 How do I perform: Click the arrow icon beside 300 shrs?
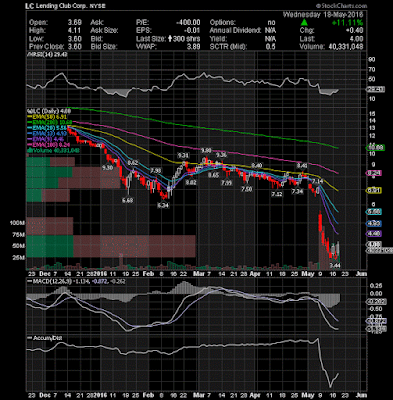click(170, 39)
